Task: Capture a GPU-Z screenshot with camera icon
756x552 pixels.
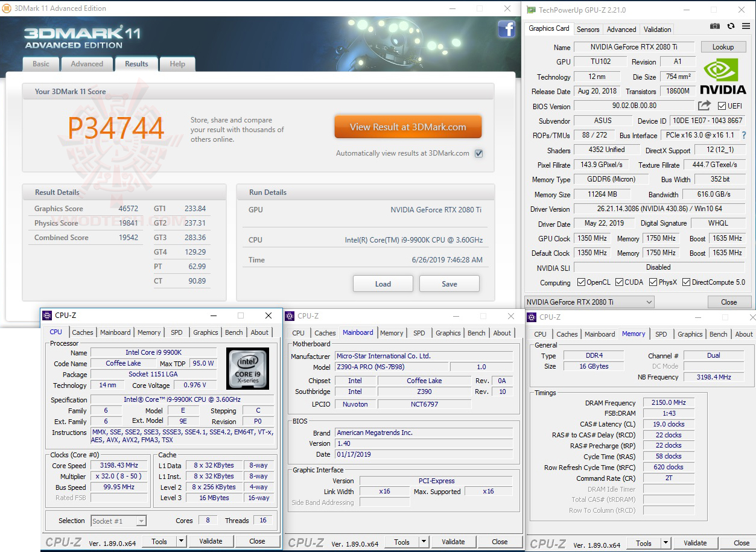Action: tap(715, 26)
